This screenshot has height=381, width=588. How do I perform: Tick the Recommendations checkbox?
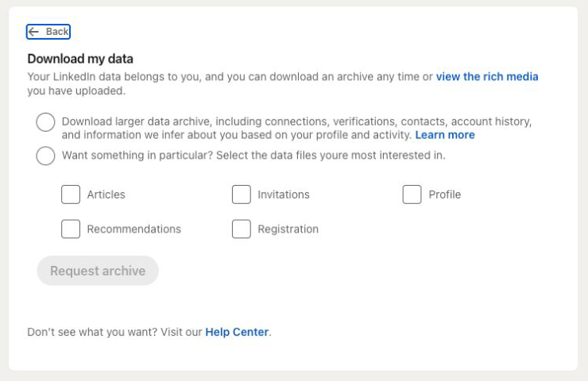(x=71, y=229)
